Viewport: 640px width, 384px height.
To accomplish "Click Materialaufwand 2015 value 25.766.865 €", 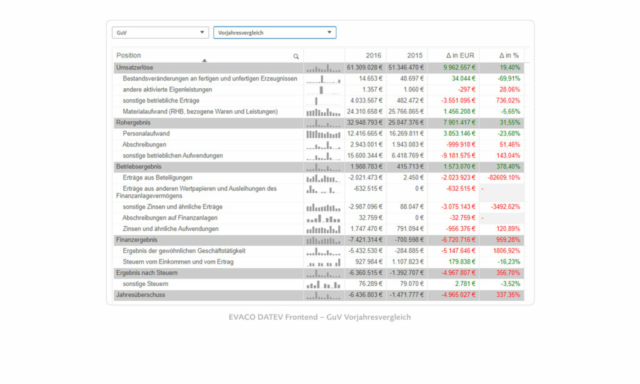I will [x=406, y=112].
